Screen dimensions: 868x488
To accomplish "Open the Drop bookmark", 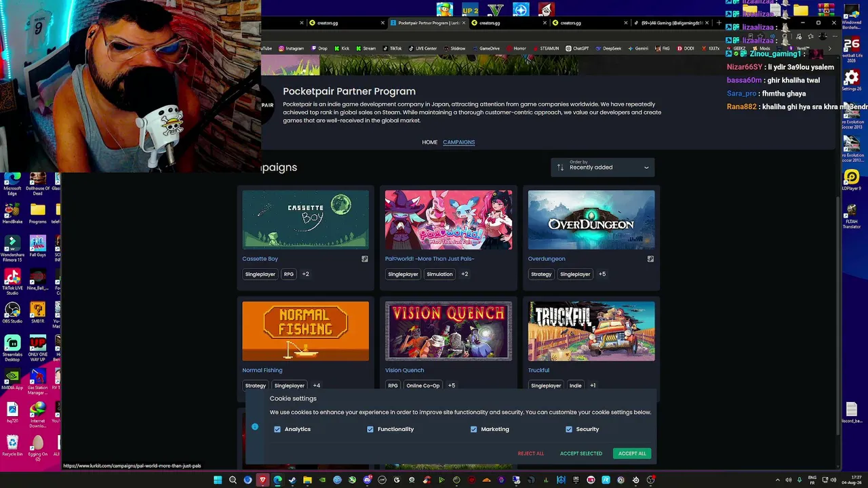I will pyautogui.click(x=319, y=48).
